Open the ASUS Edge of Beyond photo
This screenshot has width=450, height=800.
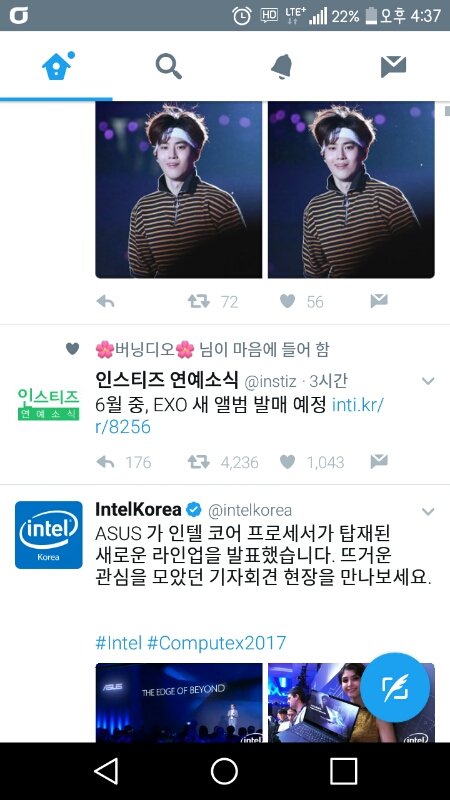click(179, 703)
